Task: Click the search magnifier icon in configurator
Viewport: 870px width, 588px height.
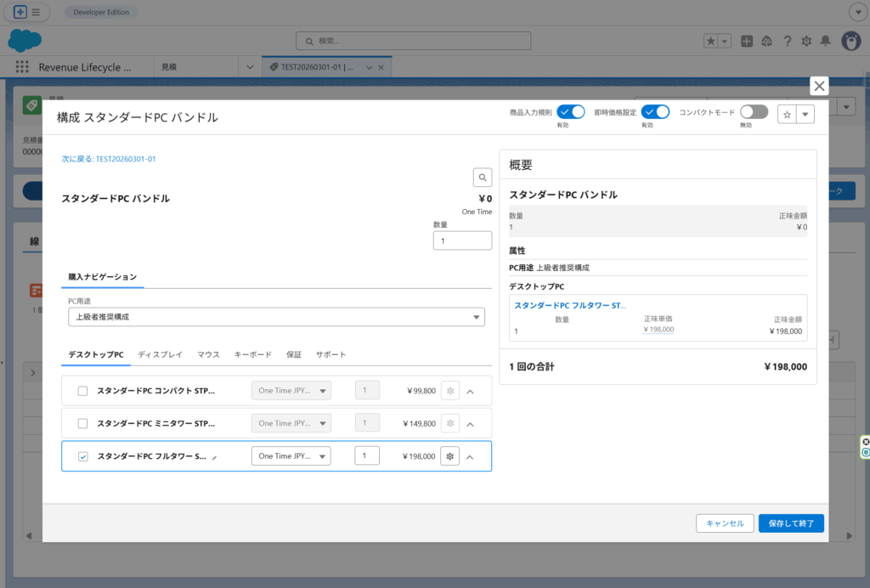Action: [483, 178]
